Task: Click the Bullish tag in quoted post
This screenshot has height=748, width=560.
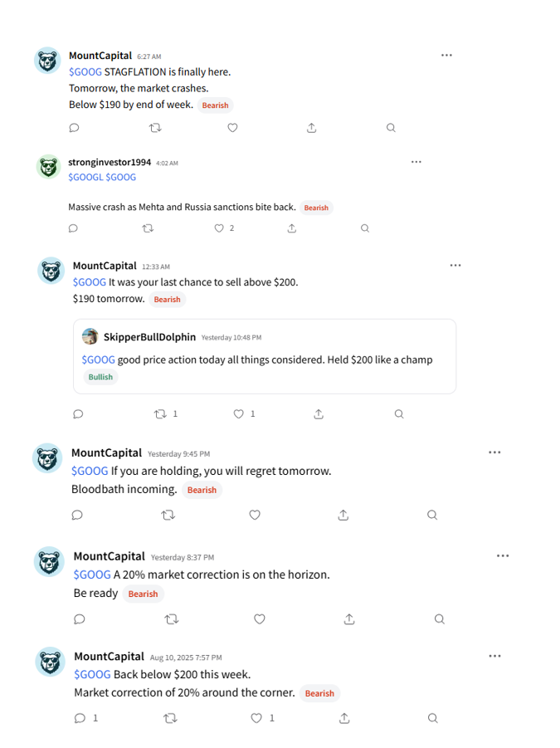Action: click(100, 377)
